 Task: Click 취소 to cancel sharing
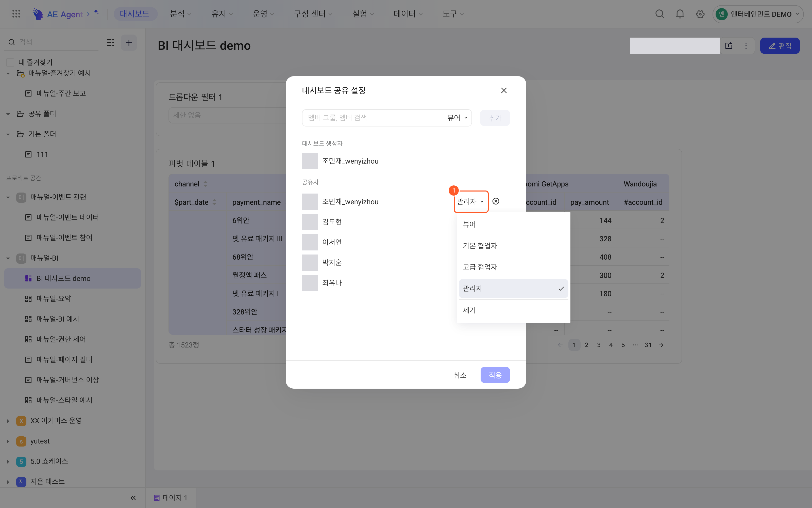pyautogui.click(x=460, y=375)
